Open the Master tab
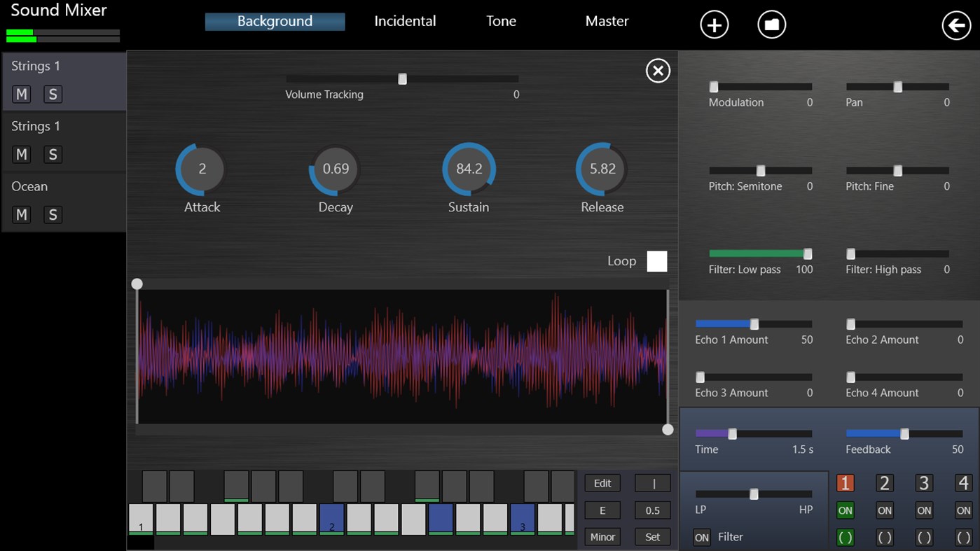980x551 pixels. pyautogui.click(x=607, y=20)
